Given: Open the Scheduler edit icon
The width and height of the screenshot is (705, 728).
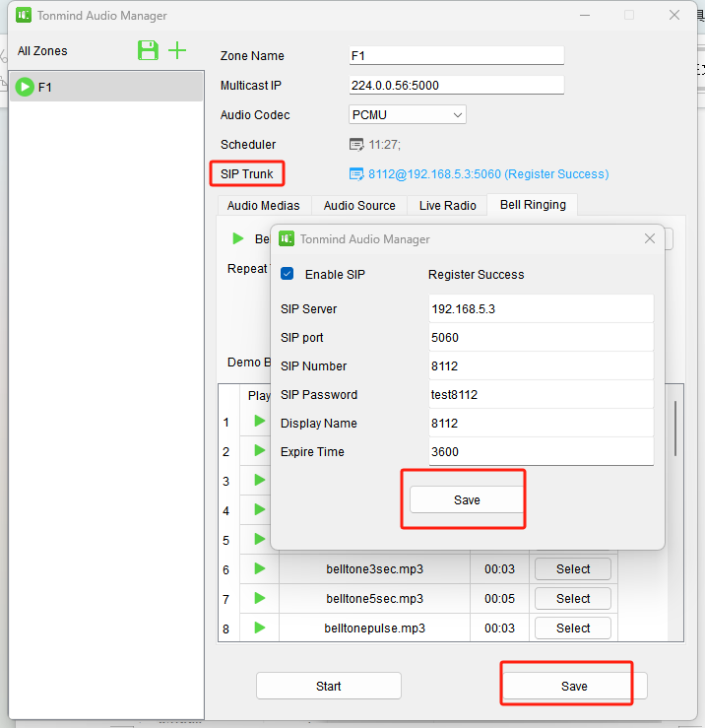Looking at the screenshot, I should 356,145.
